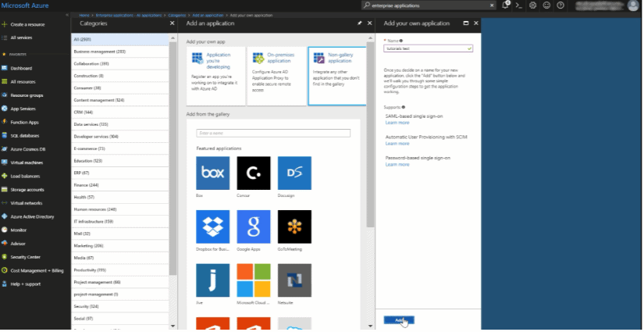This screenshot has height=332, width=644.
Task: Launch Cloud Shell from the top bar
Action: (x=519, y=5)
